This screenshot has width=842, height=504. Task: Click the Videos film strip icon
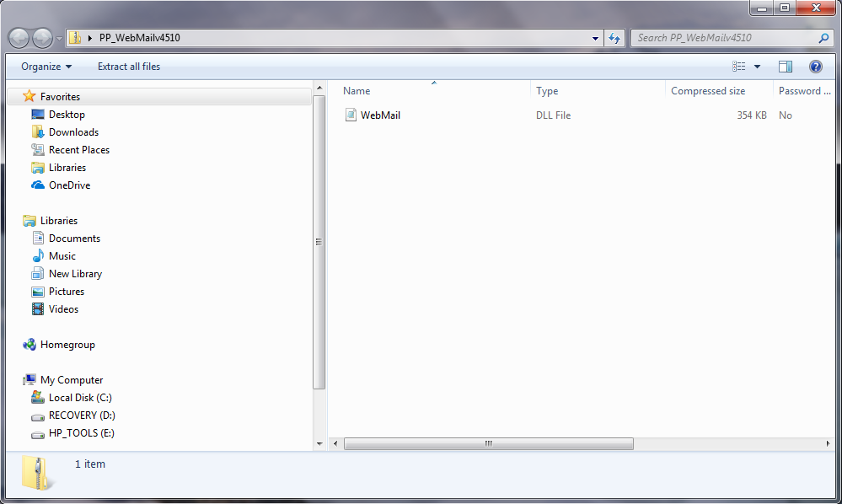[x=38, y=309]
